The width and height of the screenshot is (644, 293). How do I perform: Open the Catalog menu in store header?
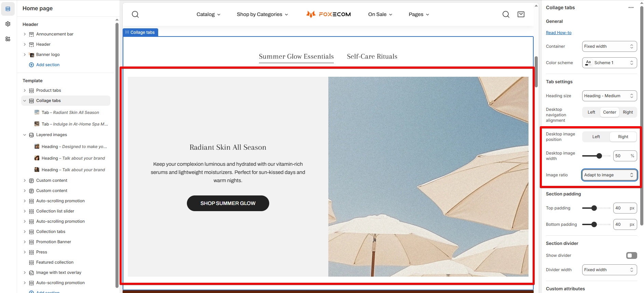click(x=208, y=14)
